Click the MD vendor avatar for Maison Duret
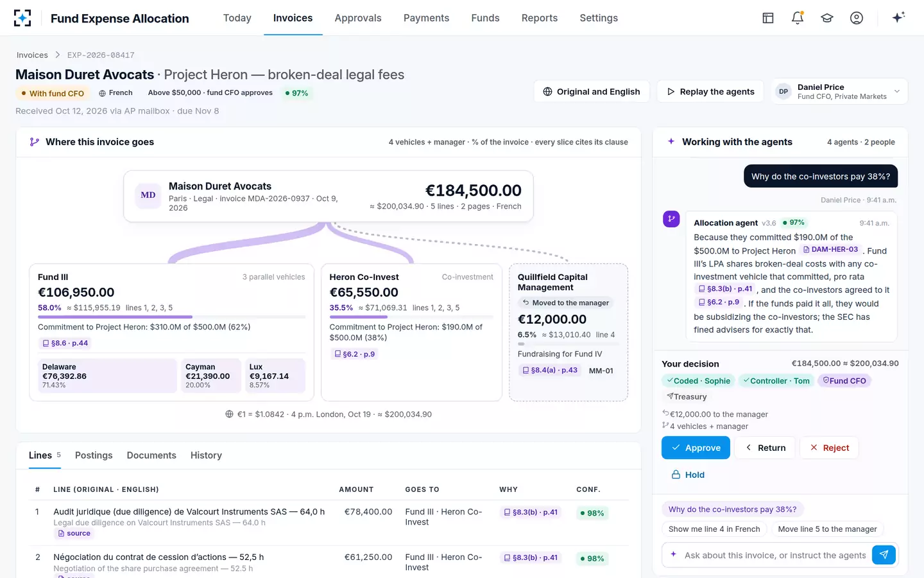 [148, 195]
